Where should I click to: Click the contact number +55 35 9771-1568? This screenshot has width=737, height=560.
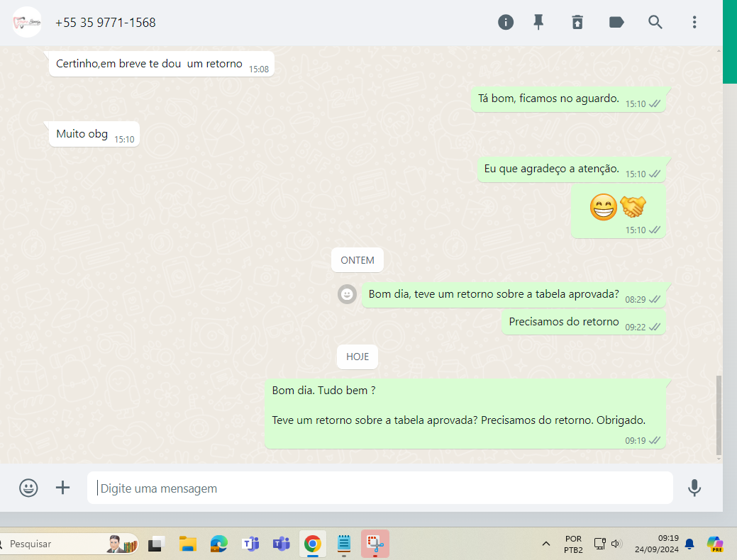tap(105, 23)
